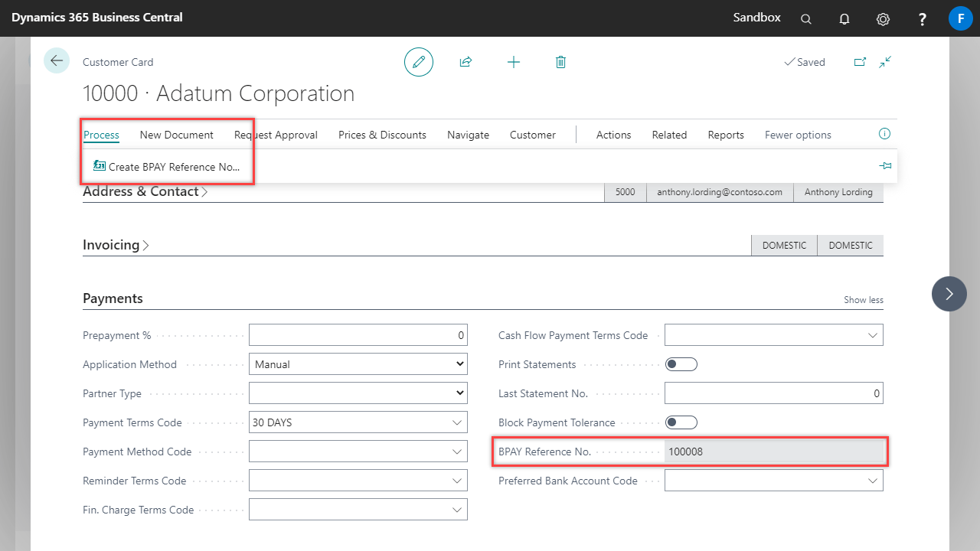
Task: Select the Prices & Discounts menu
Action: pyautogui.click(x=382, y=135)
